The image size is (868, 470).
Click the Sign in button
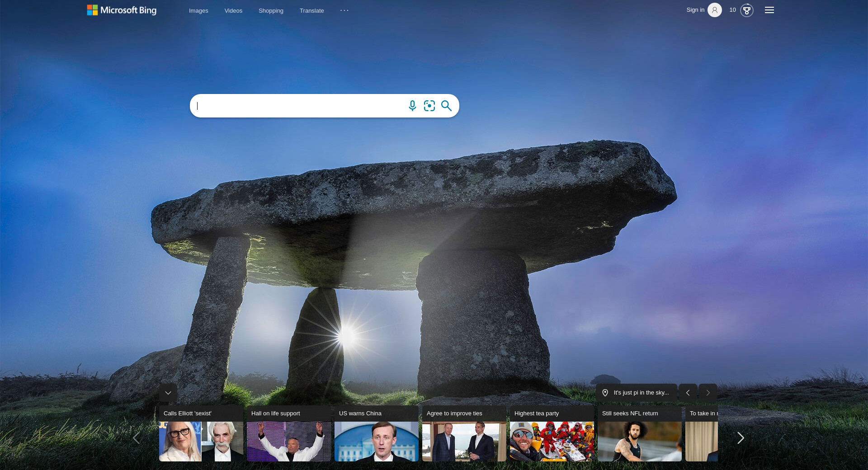point(695,10)
